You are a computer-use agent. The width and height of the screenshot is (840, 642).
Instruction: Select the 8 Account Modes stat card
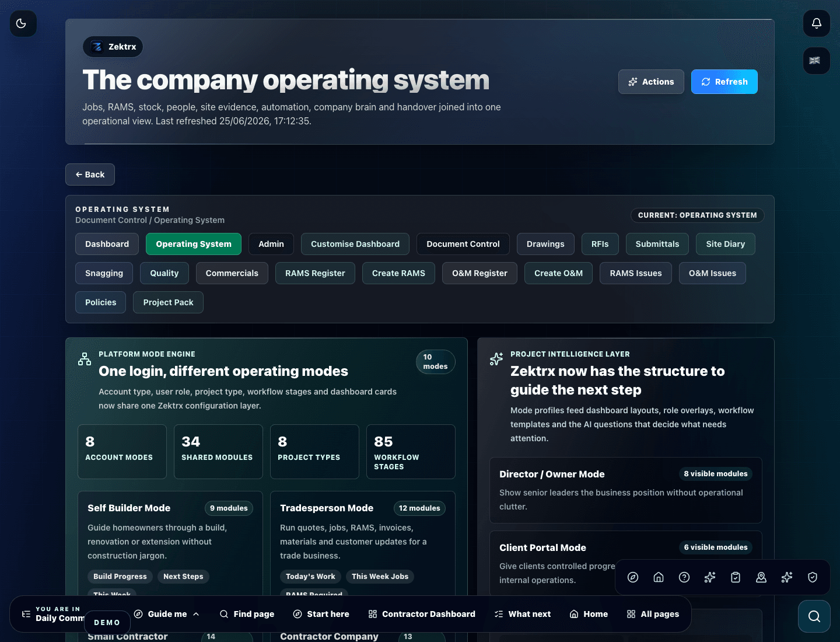[x=122, y=452]
